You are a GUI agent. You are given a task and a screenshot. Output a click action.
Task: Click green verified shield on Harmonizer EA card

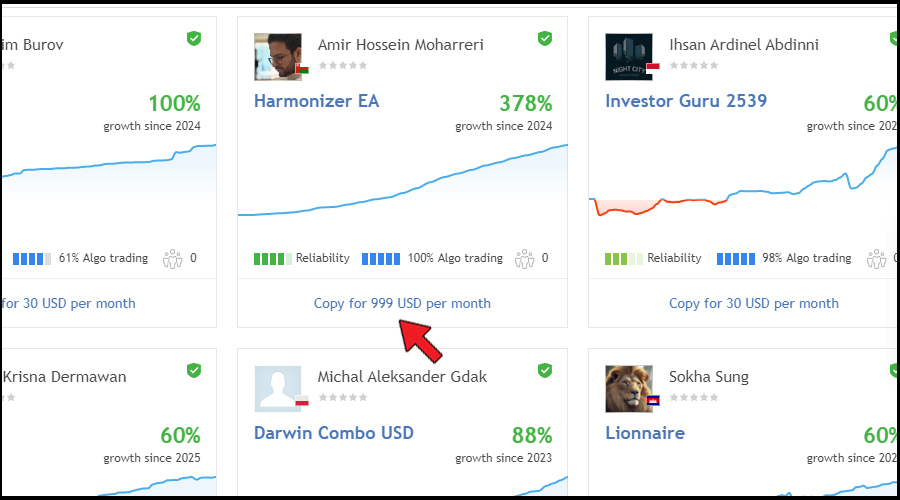point(545,39)
